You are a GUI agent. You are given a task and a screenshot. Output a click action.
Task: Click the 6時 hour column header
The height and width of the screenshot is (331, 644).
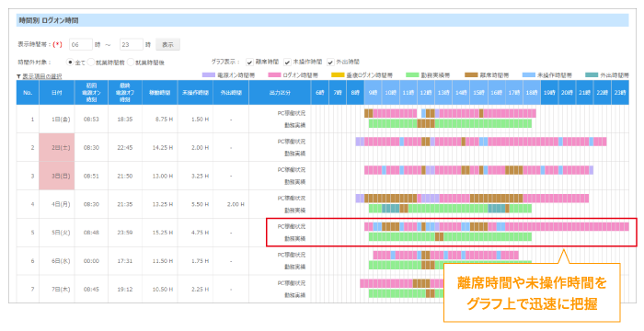(319, 93)
